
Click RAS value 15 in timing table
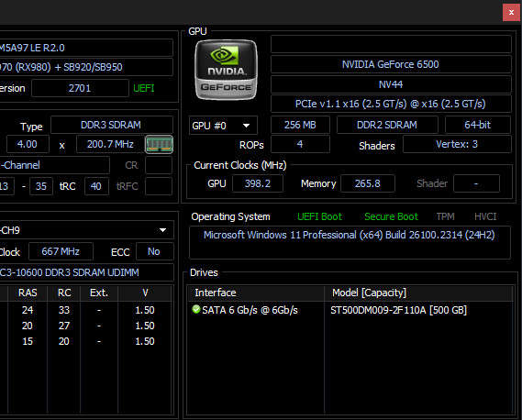tap(28, 341)
